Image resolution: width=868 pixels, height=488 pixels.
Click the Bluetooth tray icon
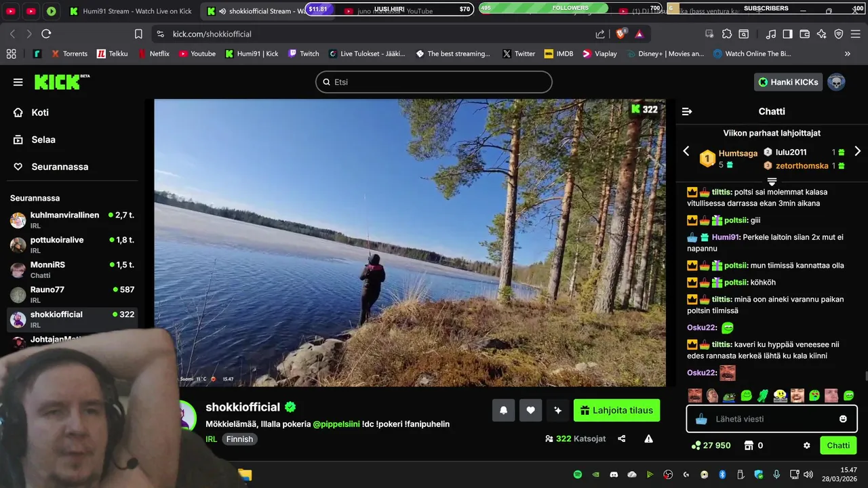(x=722, y=474)
